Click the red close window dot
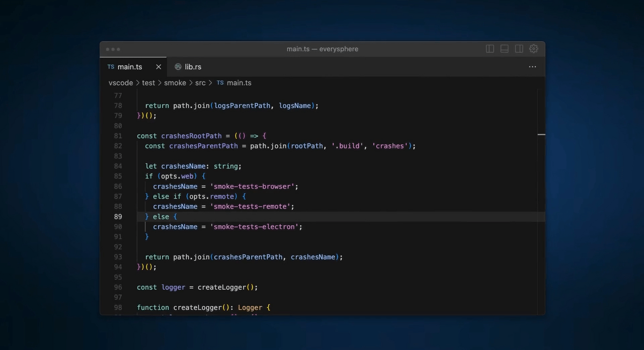The image size is (644, 350). [x=108, y=49]
